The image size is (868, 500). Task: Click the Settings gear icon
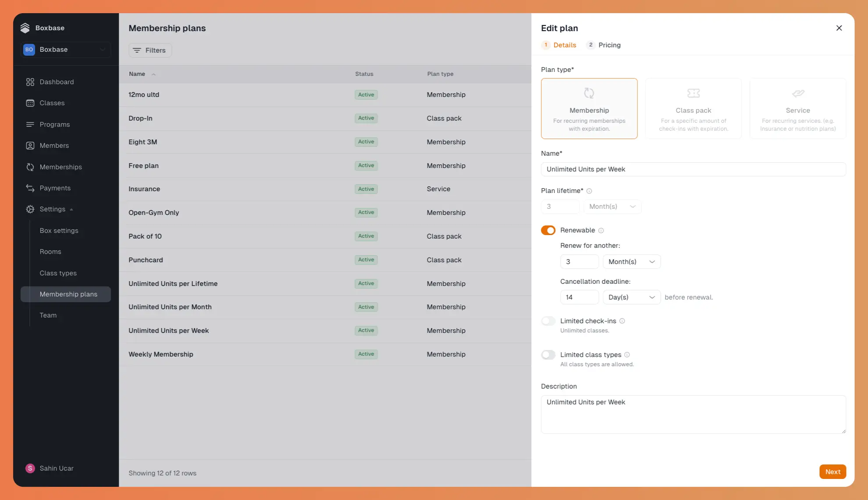[30, 209]
